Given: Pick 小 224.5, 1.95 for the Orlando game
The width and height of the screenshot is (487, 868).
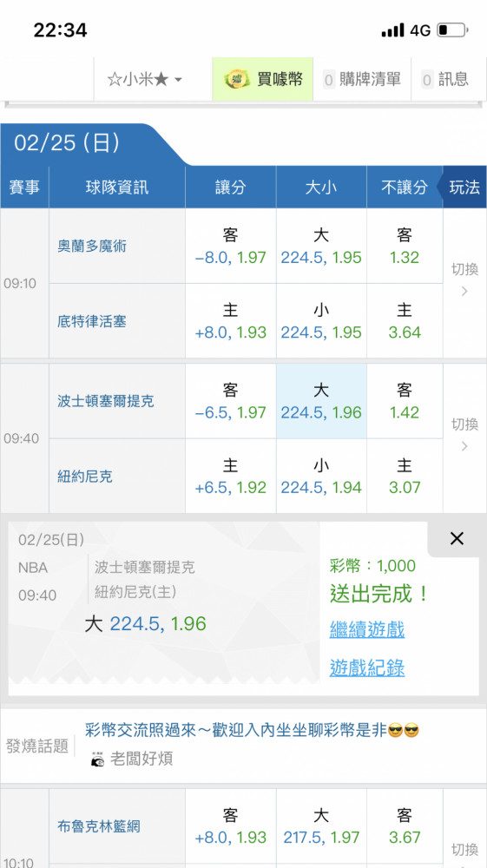Looking at the screenshot, I should (x=321, y=321).
